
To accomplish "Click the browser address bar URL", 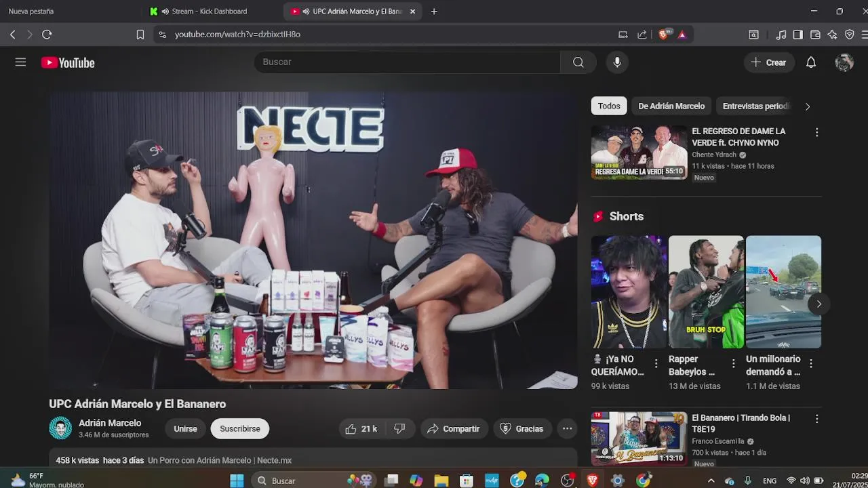I will tap(237, 34).
